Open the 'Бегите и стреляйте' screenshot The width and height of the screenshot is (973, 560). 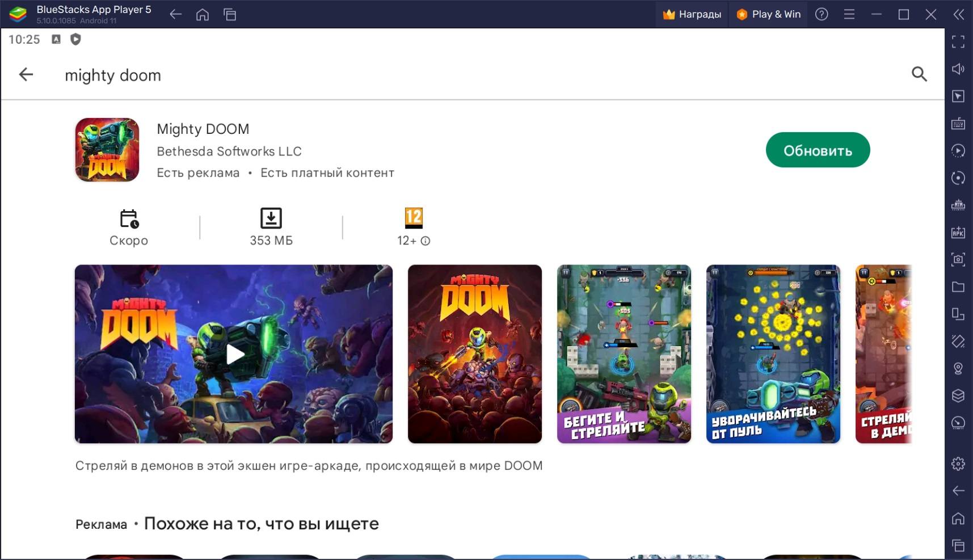624,354
